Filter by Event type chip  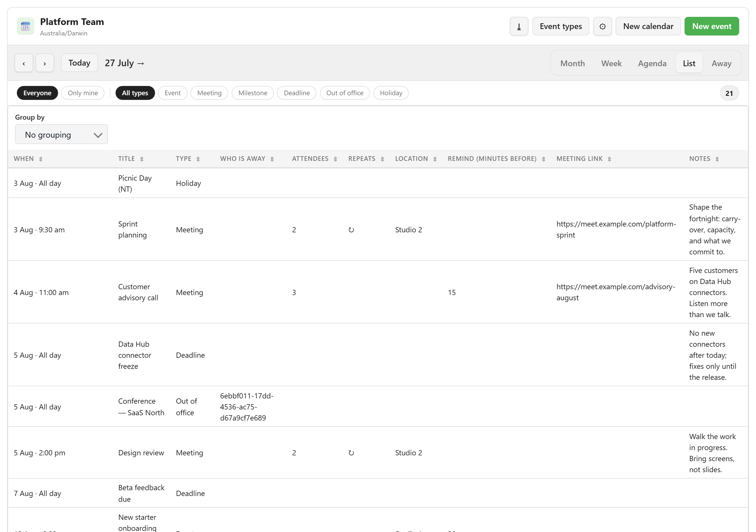click(172, 93)
